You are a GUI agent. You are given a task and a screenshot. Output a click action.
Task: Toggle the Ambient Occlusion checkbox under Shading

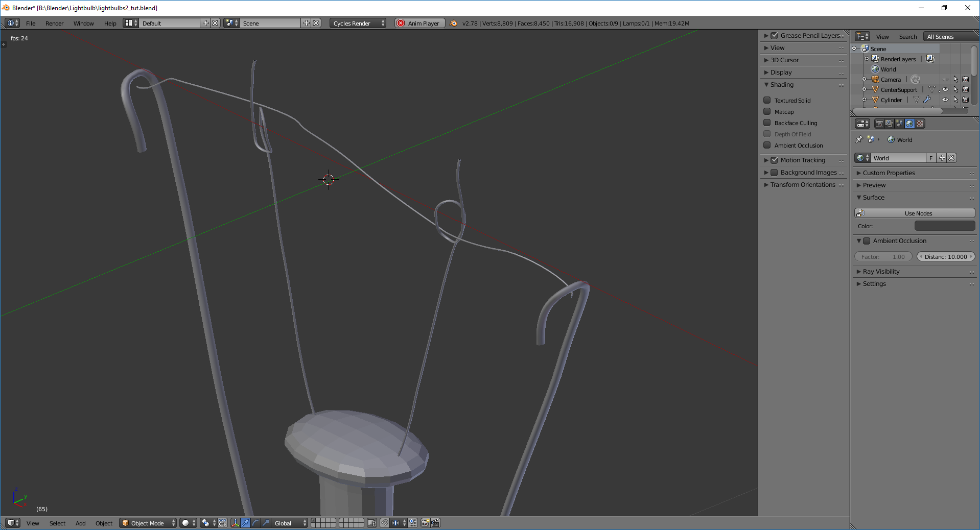click(x=767, y=146)
